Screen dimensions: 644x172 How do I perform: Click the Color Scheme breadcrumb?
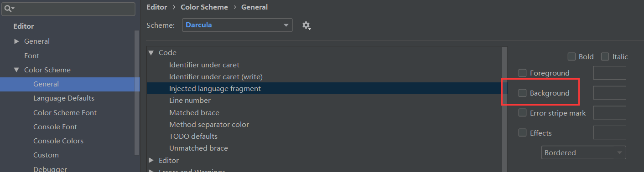(x=204, y=7)
